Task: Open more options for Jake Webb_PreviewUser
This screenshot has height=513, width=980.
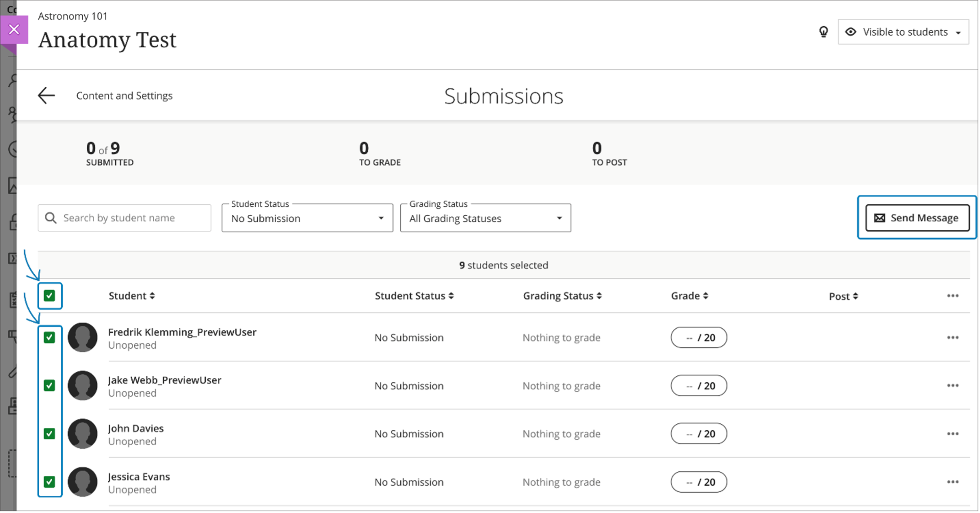Action: coord(952,386)
